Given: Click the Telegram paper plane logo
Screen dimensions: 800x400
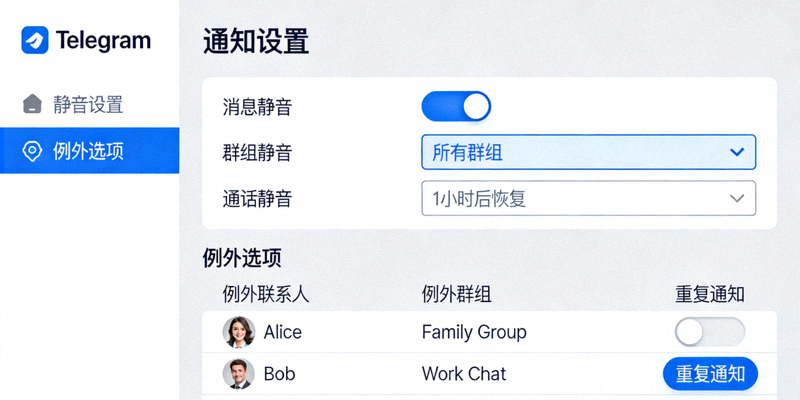Looking at the screenshot, I should pyautogui.click(x=34, y=41).
